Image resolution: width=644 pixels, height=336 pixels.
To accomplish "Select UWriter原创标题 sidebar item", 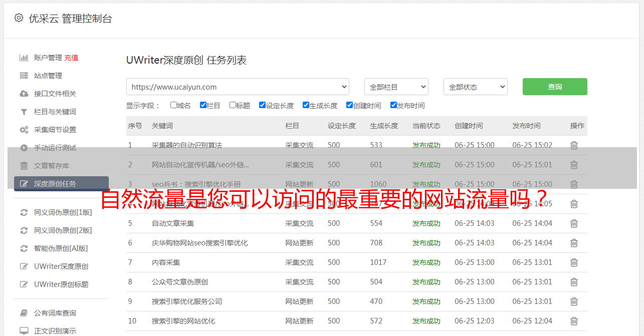I will [x=61, y=284].
